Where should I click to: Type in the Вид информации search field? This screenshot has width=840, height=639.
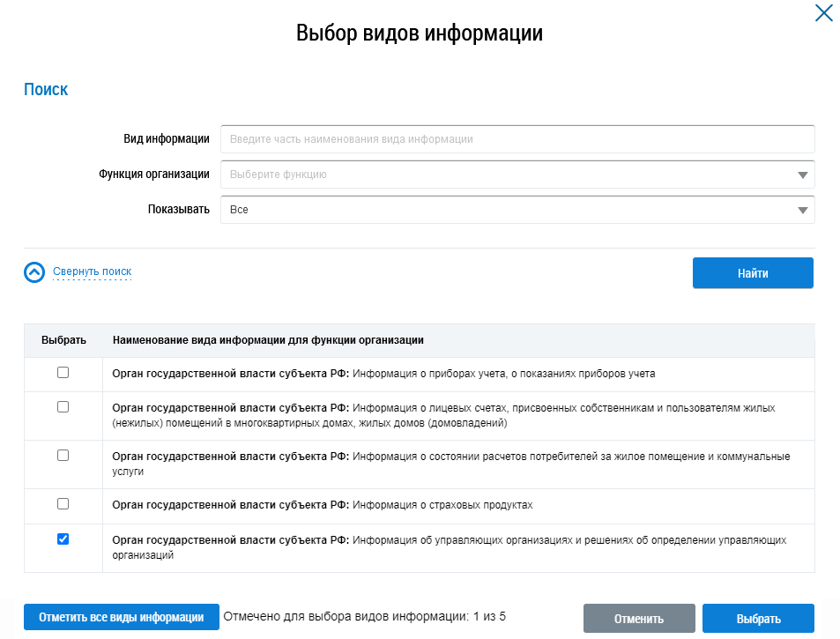point(517,139)
